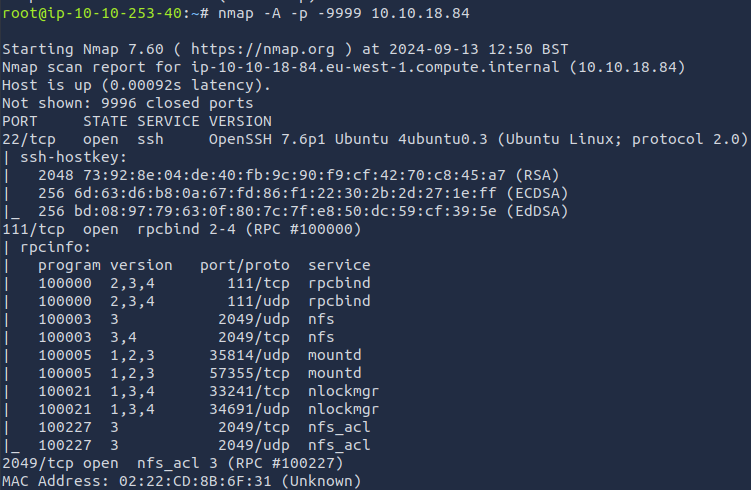Click the 2049/tcp open nfs_acl line
The width and height of the screenshot is (751, 490).
coord(171,463)
